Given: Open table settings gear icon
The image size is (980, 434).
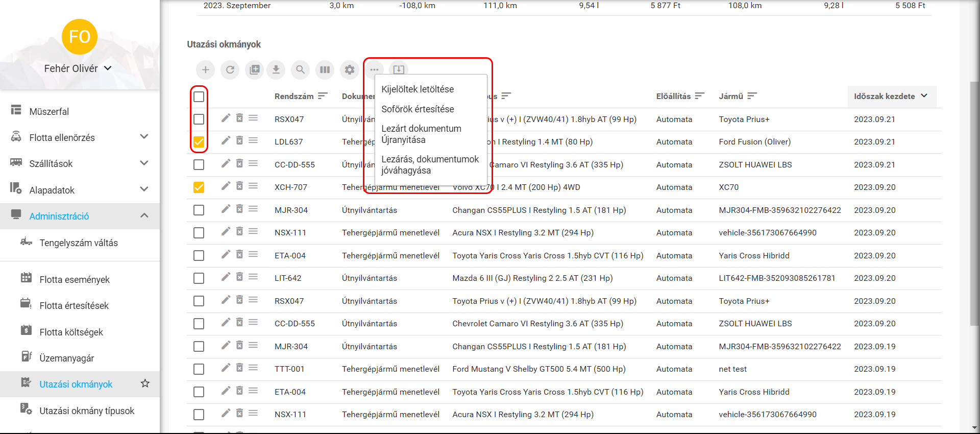Looking at the screenshot, I should pyautogui.click(x=349, y=70).
